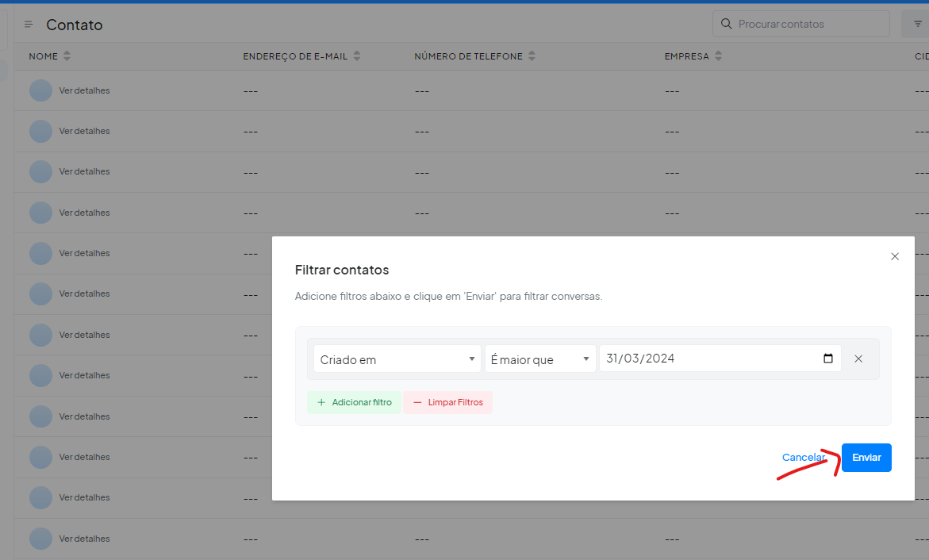Sort by Endereço de e-mail column
929x560 pixels.
pos(357,56)
